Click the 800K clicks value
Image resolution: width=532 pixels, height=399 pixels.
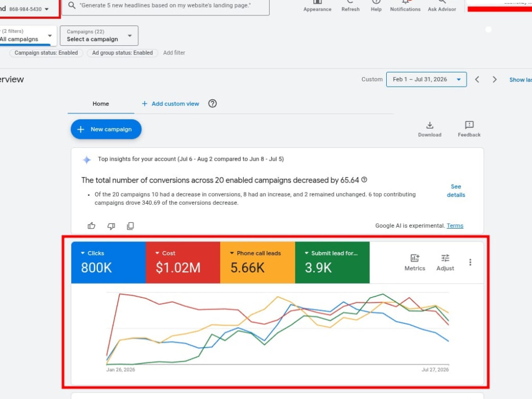[x=96, y=268]
